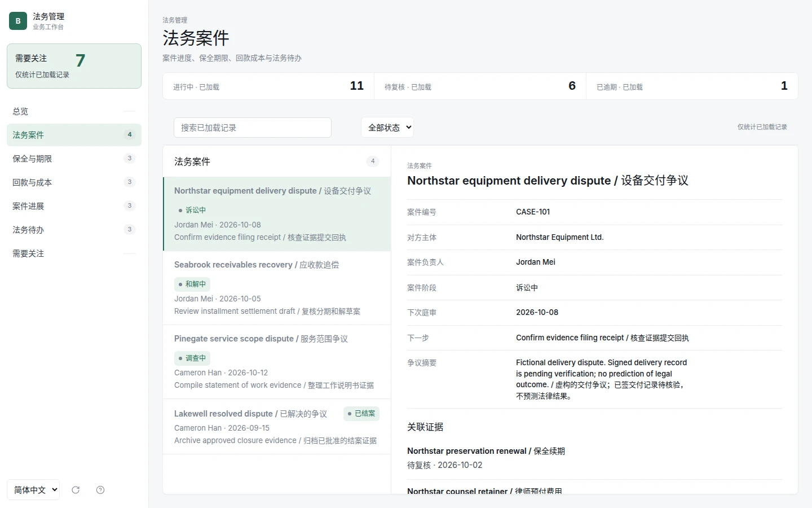Click the 进行中 stat card with 11
812x508 pixels.
tap(268, 86)
